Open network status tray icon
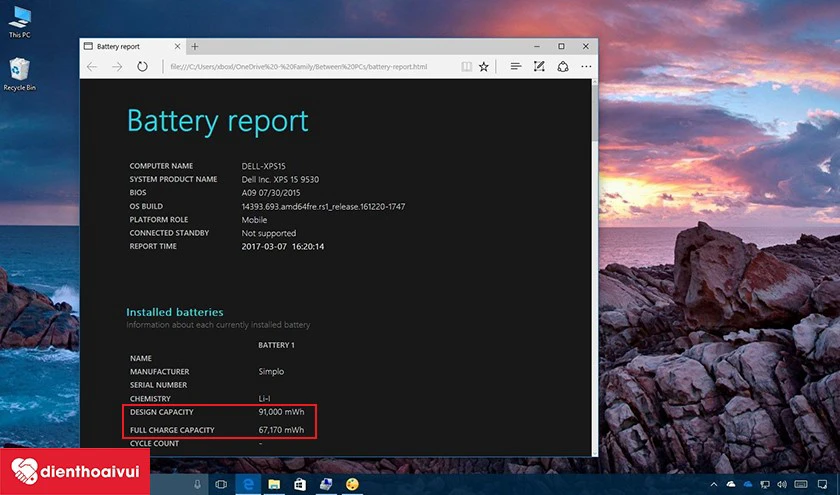Image resolution: width=840 pixels, height=495 pixels. tap(765, 485)
